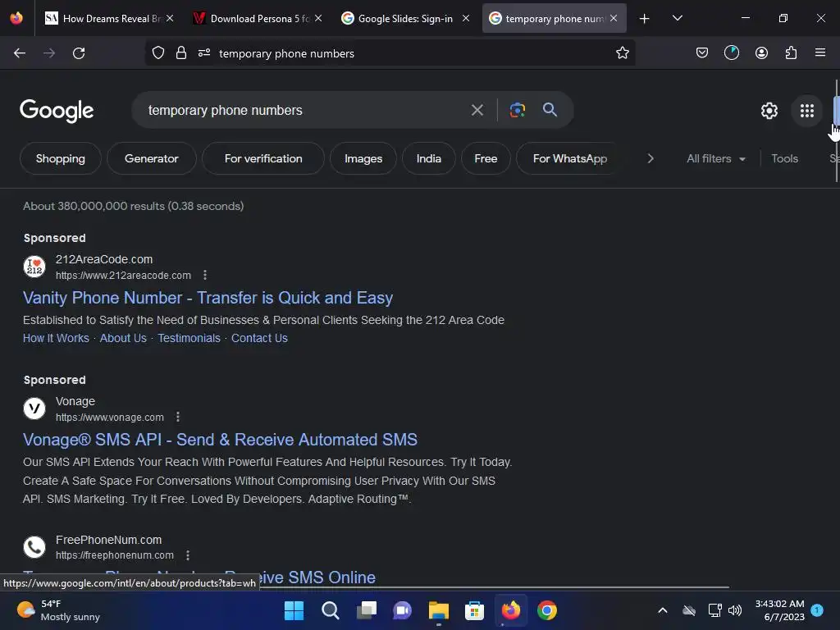Open search Tools
This screenshot has height=630, width=840.
[784, 159]
